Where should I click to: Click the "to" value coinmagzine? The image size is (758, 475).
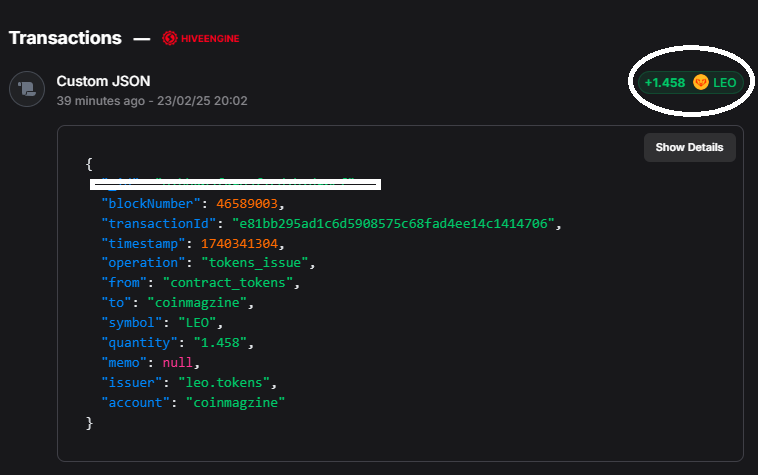(x=197, y=303)
